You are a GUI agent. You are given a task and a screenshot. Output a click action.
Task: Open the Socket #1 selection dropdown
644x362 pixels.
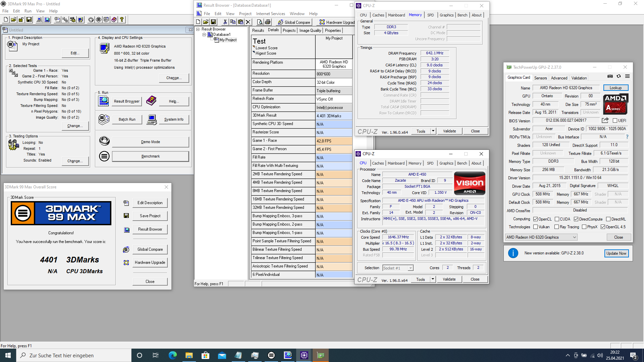[398, 268]
